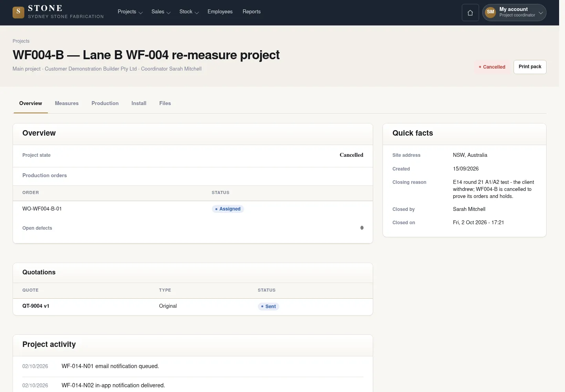Click Sarah Mitchell in Closed by
The image size is (565, 392).
tap(469, 209)
